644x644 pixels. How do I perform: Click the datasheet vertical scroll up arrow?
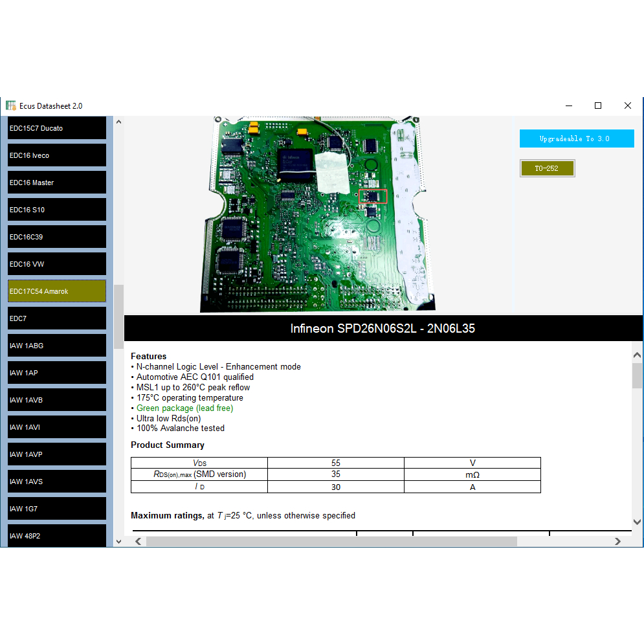(637, 355)
